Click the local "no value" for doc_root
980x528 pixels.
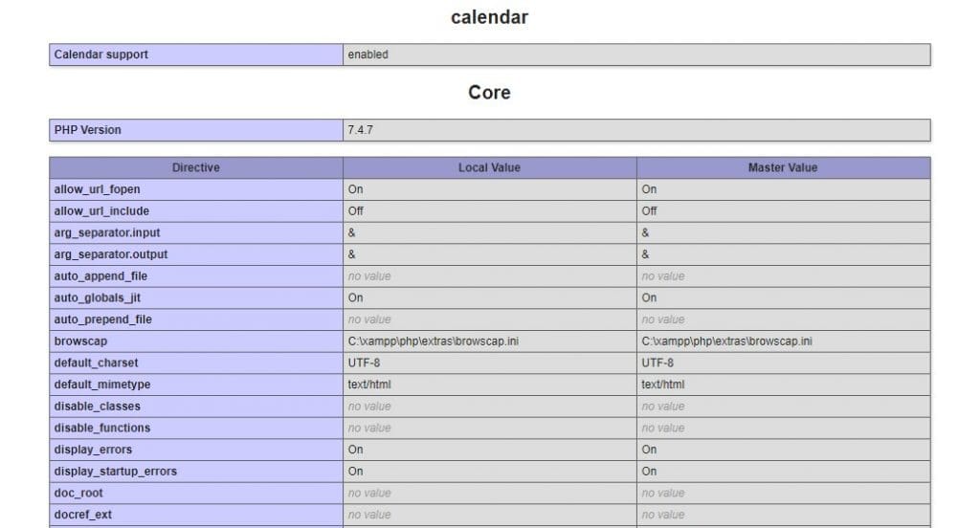(369, 493)
